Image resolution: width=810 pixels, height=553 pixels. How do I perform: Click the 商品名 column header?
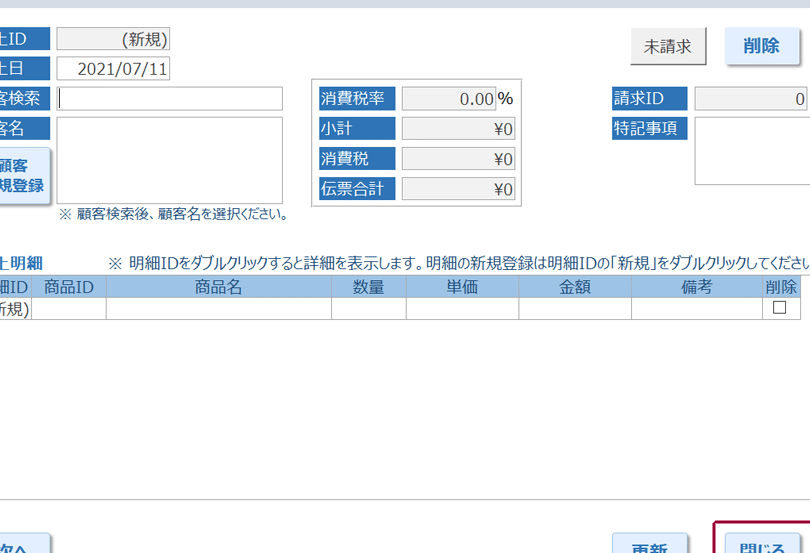pos(219,287)
